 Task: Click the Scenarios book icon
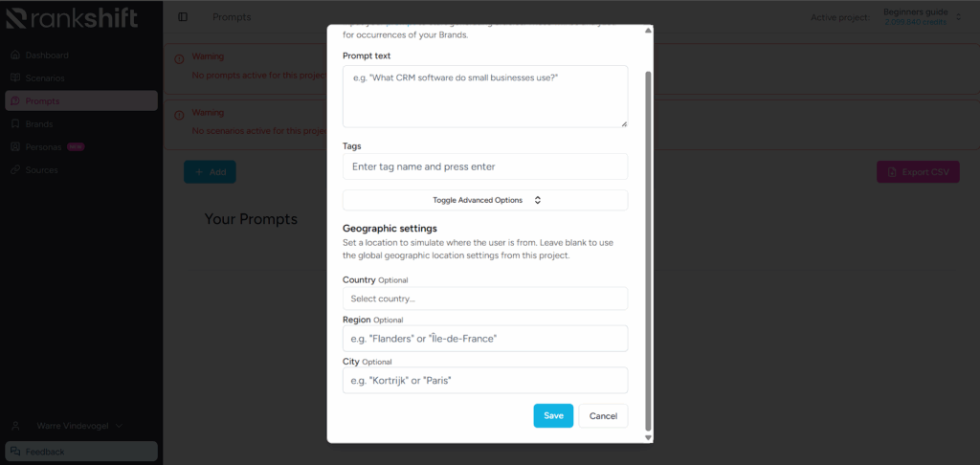pos(15,78)
